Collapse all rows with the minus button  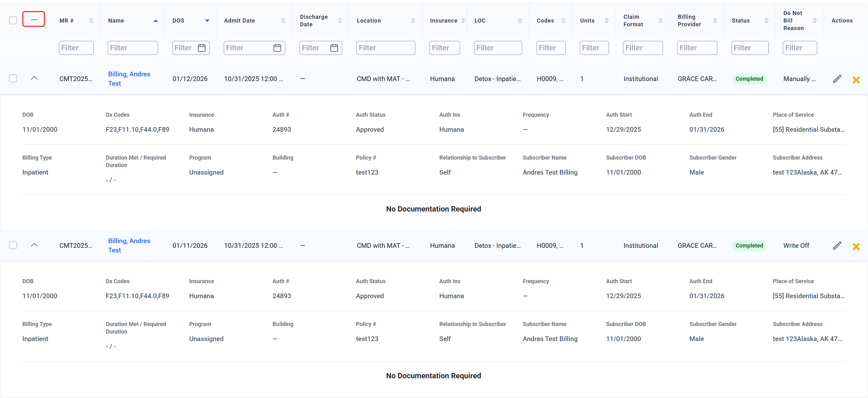(x=34, y=19)
